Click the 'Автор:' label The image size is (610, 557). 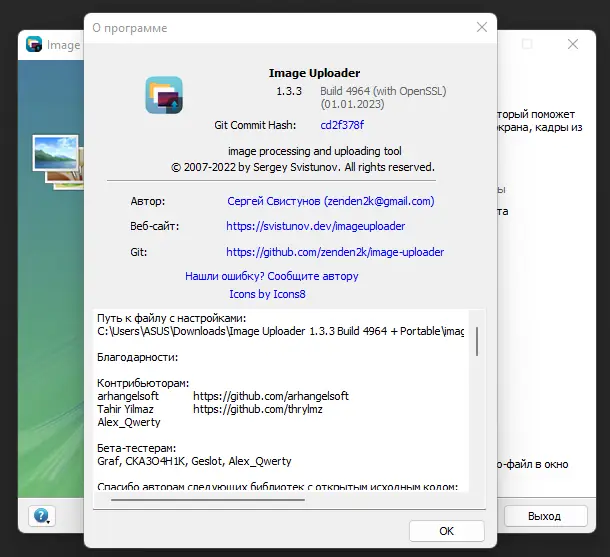tap(147, 201)
